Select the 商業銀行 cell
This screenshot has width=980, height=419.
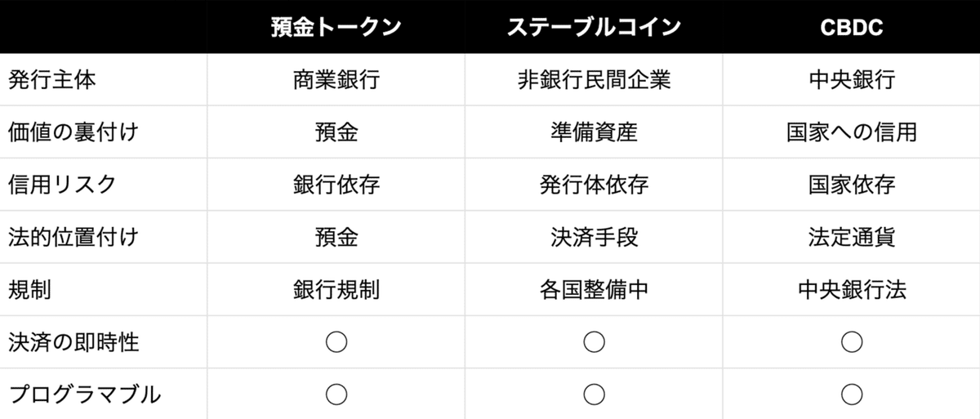336,80
